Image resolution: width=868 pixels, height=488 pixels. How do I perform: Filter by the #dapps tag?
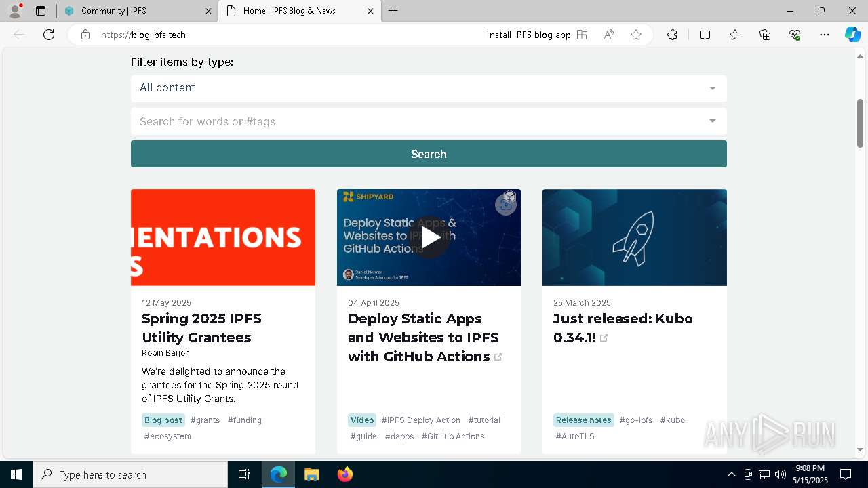pos(399,436)
